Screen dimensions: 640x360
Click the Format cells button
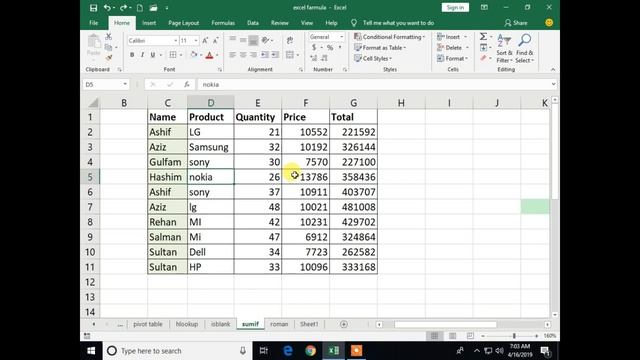click(453, 58)
